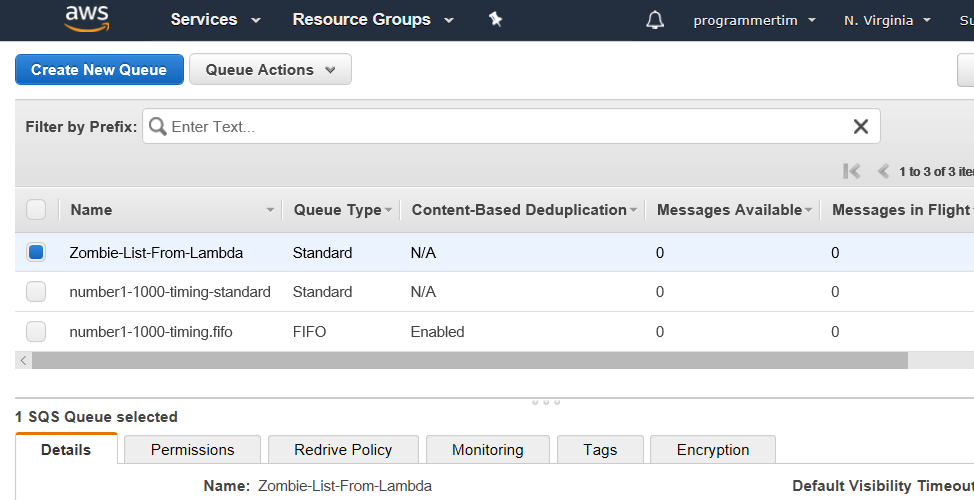Expand the Services menu
The width and height of the screenshot is (974, 500).
(215, 20)
